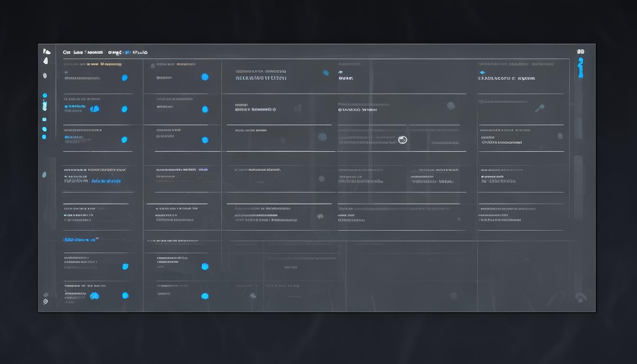Toggle the blue switch in second column's bottom row
The height and width of the screenshot is (364, 637).
205,296
